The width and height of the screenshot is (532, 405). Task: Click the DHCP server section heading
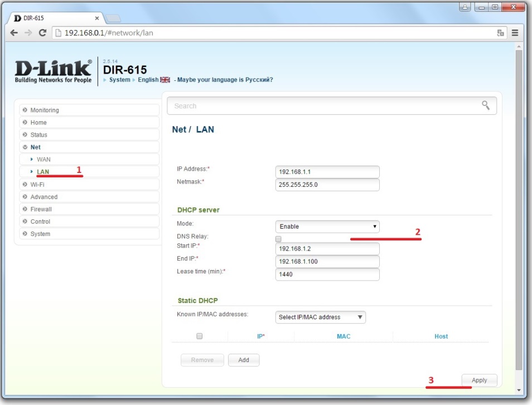(198, 210)
